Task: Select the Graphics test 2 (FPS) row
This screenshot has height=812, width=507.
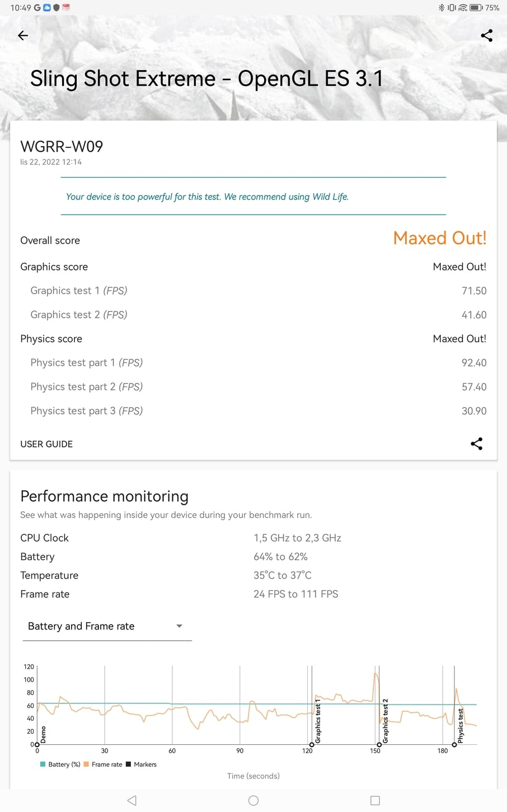Action: [253, 315]
